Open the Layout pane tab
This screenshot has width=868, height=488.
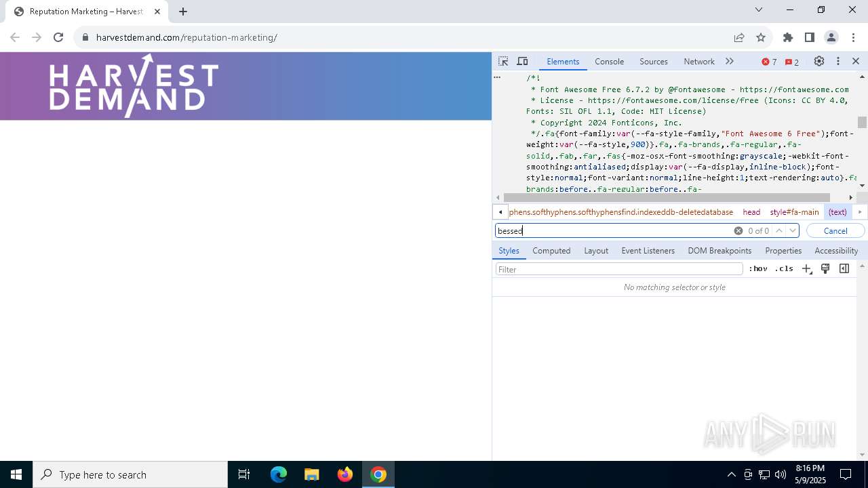click(x=596, y=251)
